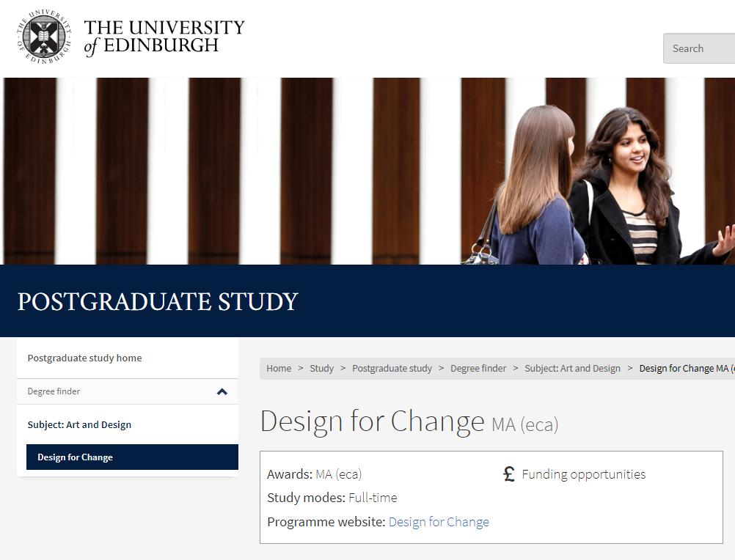Screen dimensions: 735x560
Task: Click the Study modes: Full-time text
Action: (x=332, y=498)
